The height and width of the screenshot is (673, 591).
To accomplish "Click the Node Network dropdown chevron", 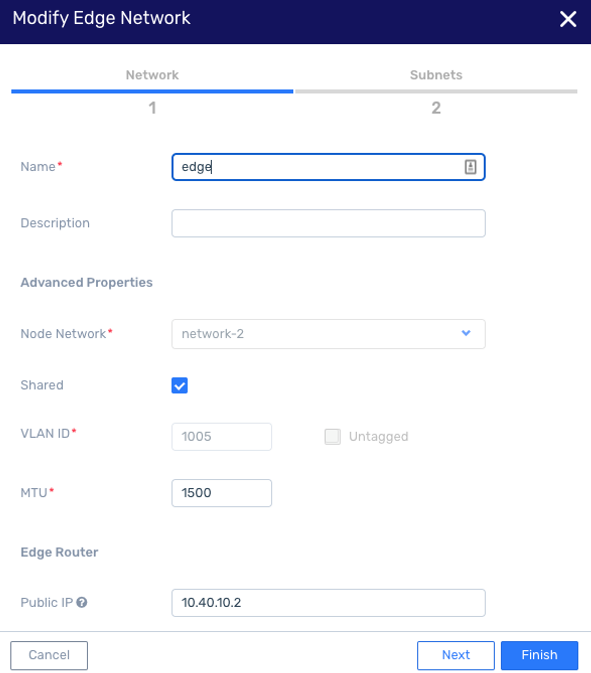I will click(466, 333).
